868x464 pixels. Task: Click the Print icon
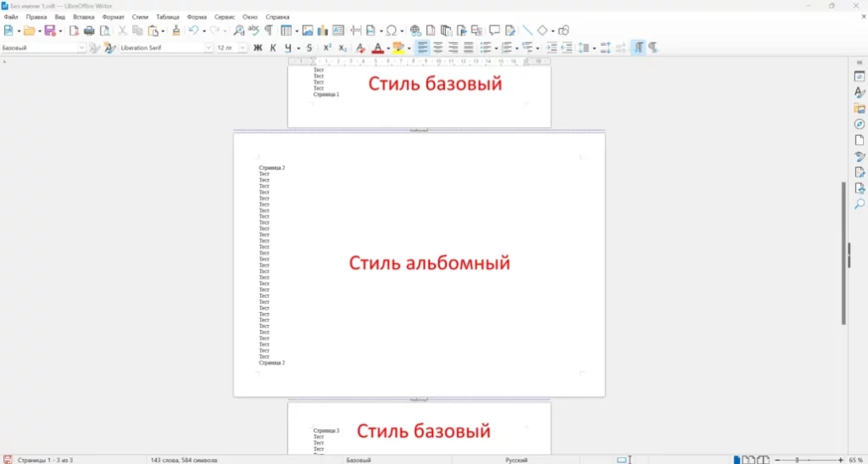89,31
